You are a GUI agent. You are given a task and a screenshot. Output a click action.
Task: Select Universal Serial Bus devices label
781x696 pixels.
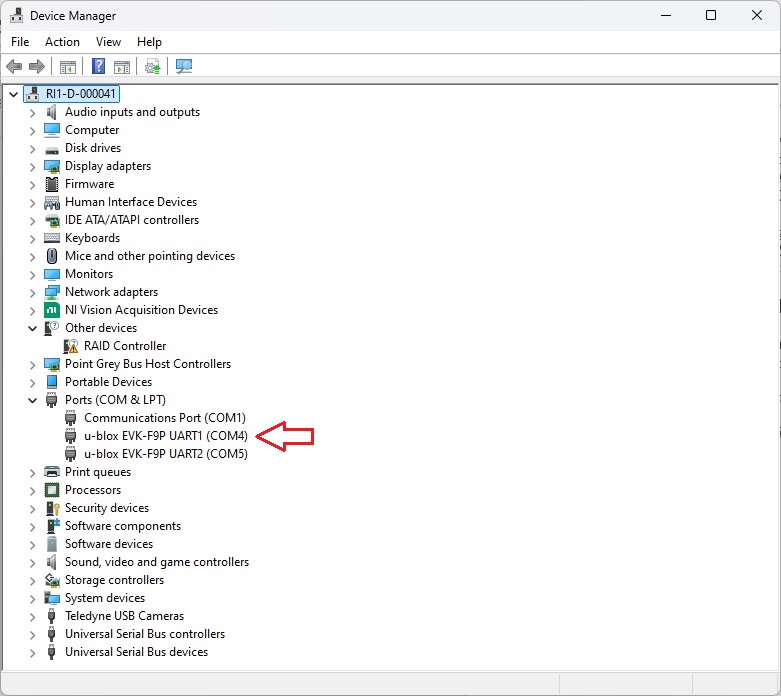coord(136,652)
